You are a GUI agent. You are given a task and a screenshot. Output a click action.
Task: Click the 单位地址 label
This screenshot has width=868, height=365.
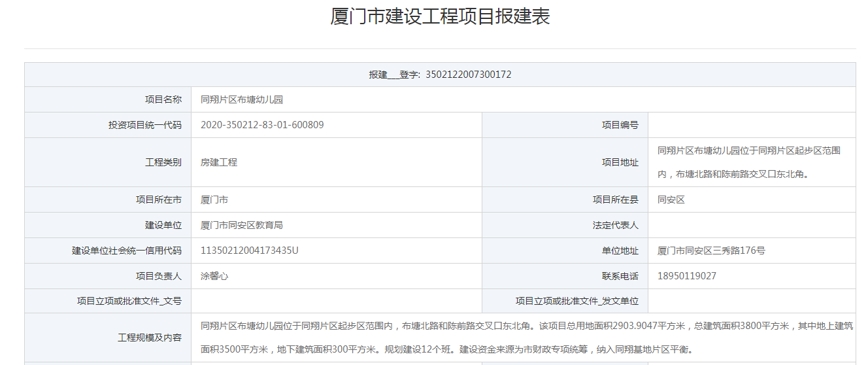(620, 251)
